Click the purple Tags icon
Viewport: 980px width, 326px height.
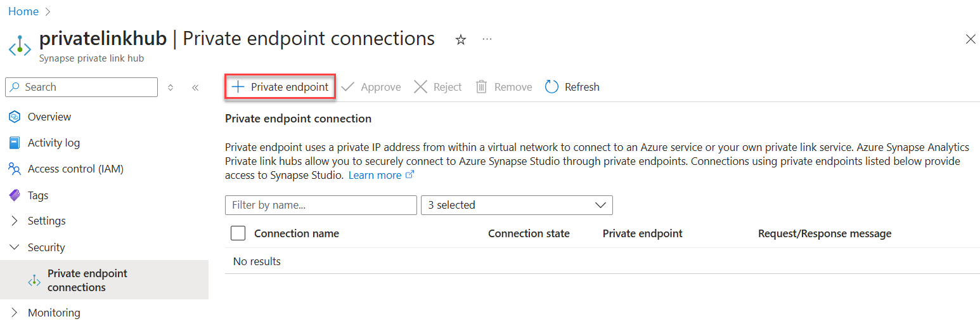15,195
